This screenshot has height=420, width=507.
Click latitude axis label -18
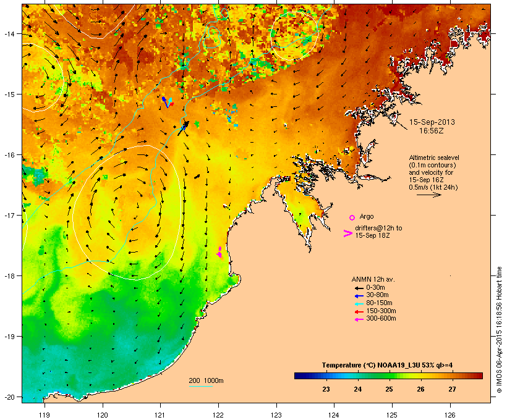point(9,276)
